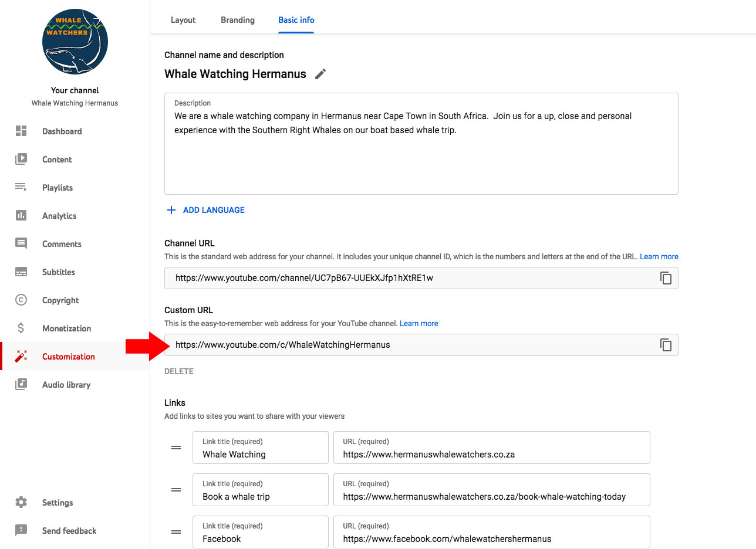This screenshot has height=549, width=756.
Task: Click the Settings gear icon
Action: (21, 502)
